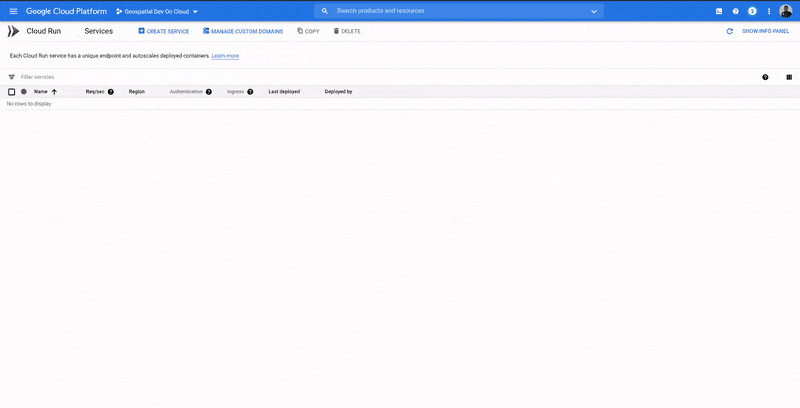Click Manage Custom Domains button
The image size is (800, 408).
point(243,31)
